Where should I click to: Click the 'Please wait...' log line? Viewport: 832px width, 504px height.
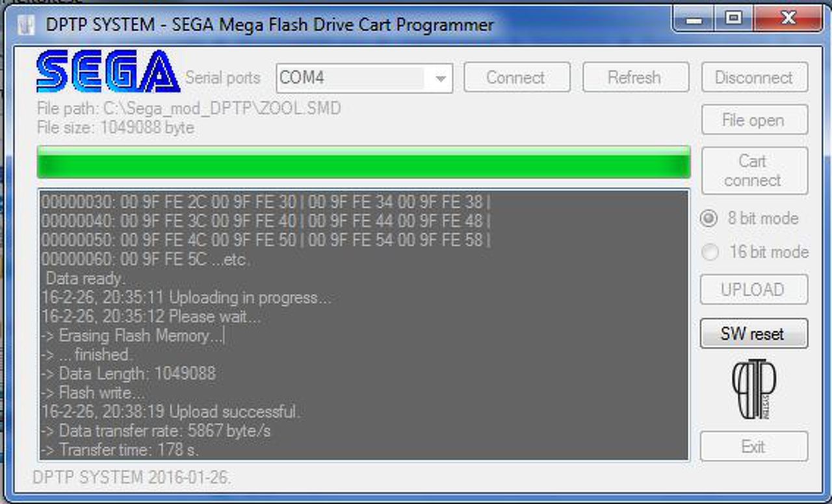151,317
